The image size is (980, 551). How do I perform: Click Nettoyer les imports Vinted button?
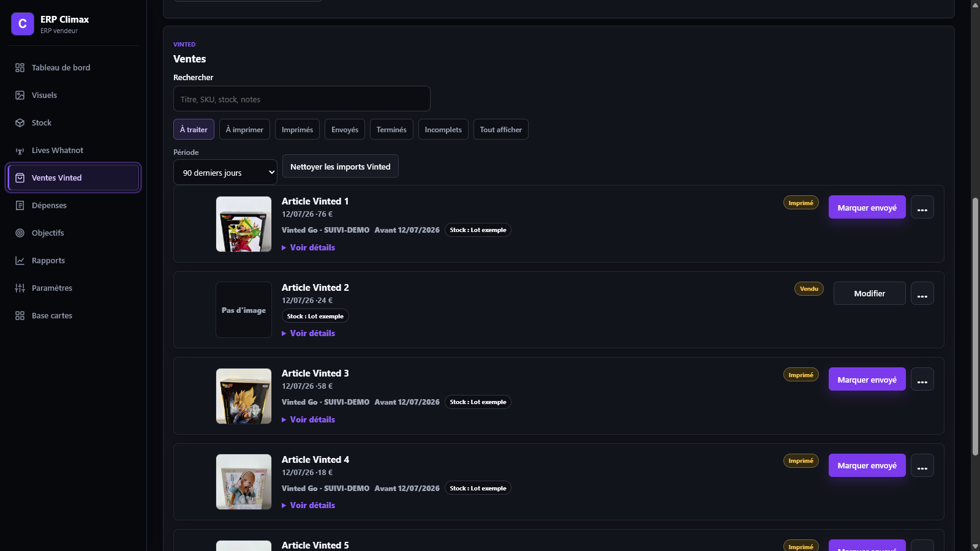click(341, 166)
